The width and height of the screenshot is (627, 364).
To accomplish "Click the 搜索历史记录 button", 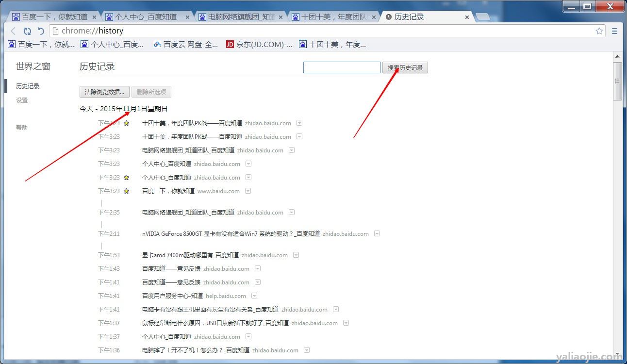I will tap(405, 67).
